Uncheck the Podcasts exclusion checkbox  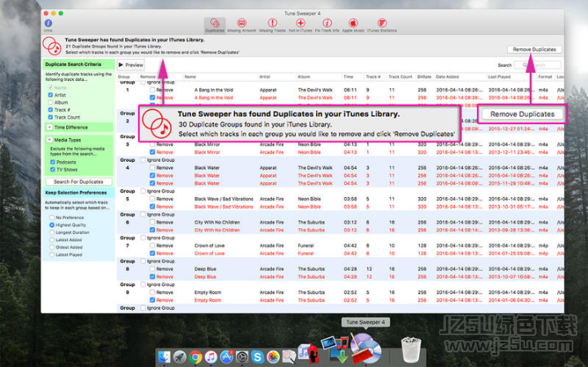click(52, 162)
